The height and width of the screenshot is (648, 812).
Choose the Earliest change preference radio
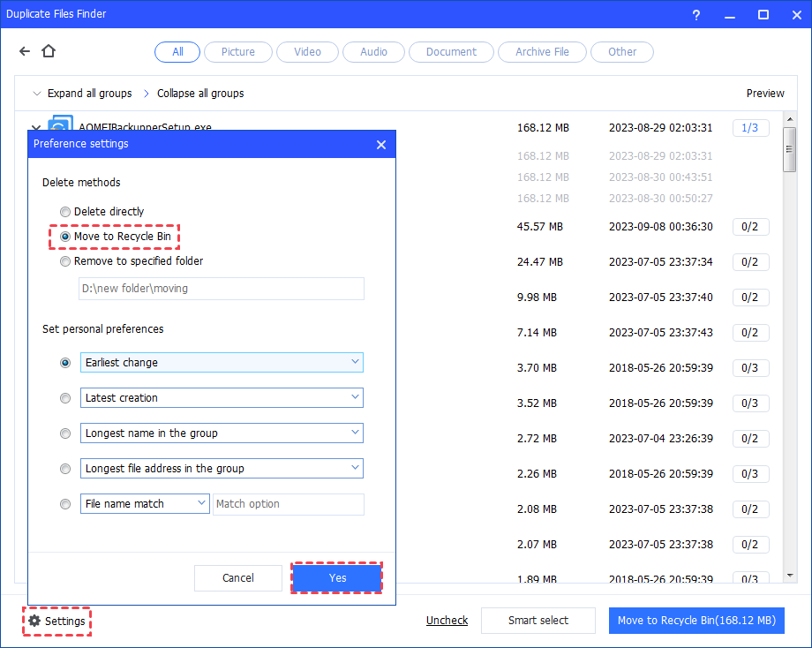coord(65,363)
